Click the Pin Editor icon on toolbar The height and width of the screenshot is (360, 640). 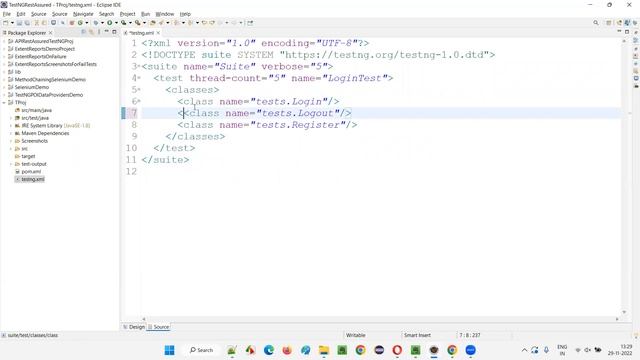point(250,23)
